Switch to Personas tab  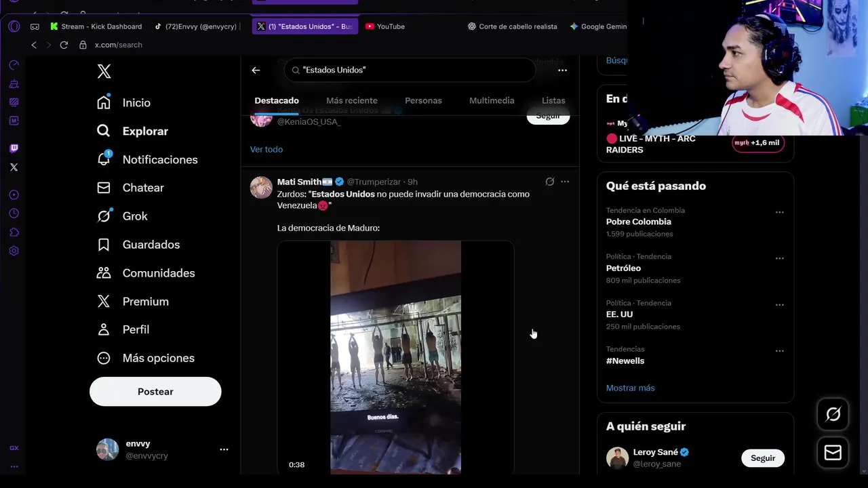(x=423, y=100)
